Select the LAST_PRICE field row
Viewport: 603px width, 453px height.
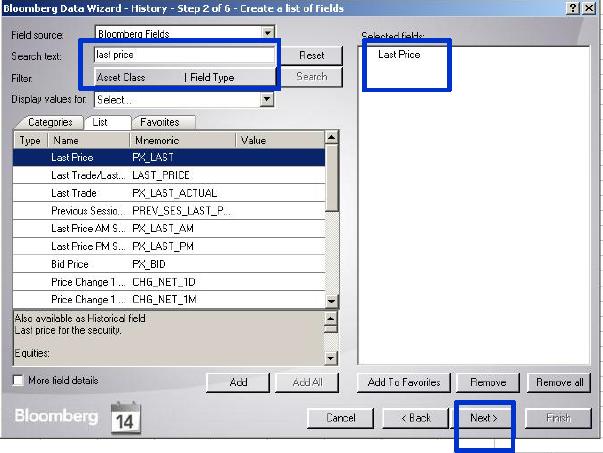click(x=169, y=175)
